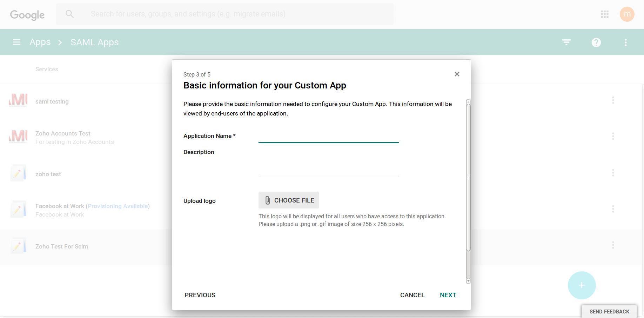Open the hamburger navigation menu
644x318 pixels.
(x=16, y=42)
